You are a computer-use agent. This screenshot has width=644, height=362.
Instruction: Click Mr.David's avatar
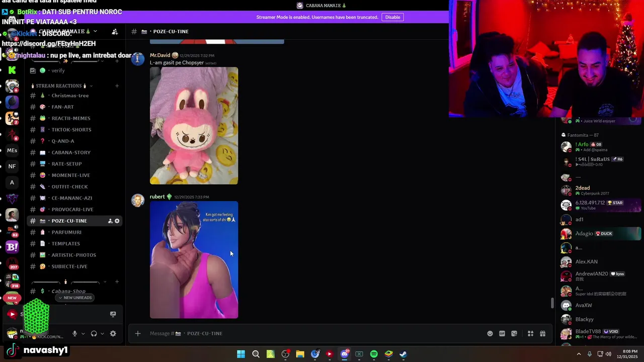point(137,59)
